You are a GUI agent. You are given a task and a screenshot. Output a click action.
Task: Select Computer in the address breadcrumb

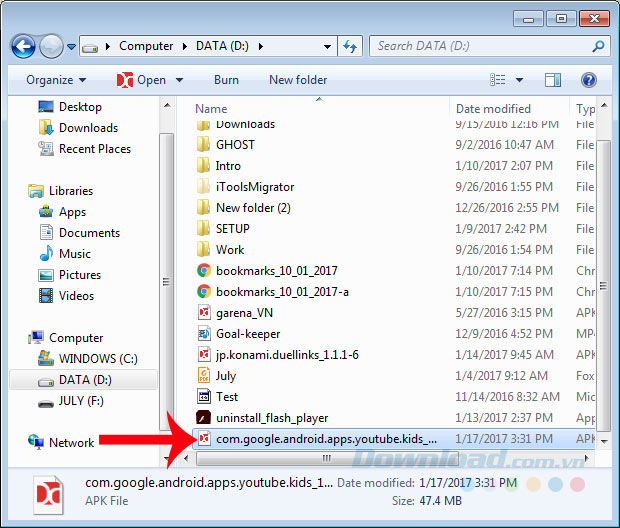146,46
